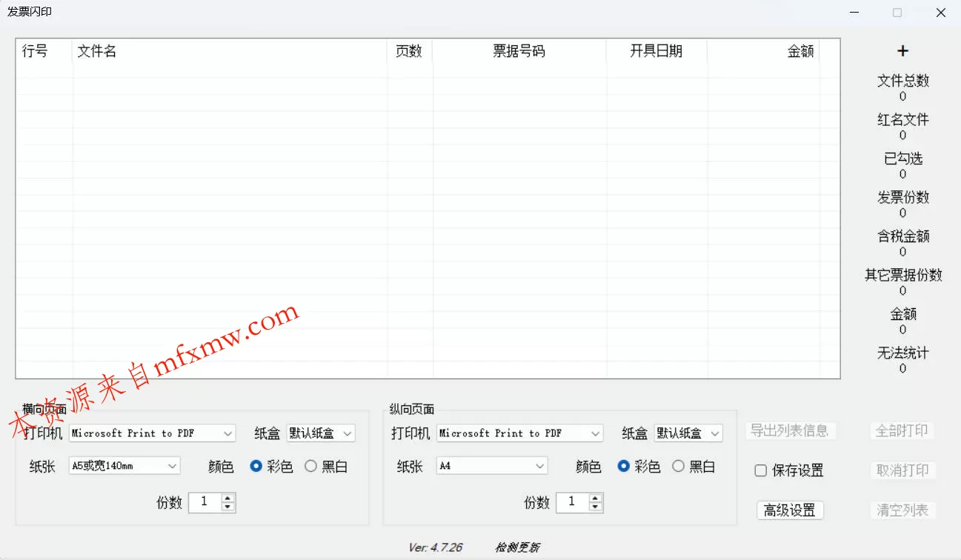961x560 pixels.
Task: Click the 红名文件 statistic label
Action: click(x=902, y=120)
